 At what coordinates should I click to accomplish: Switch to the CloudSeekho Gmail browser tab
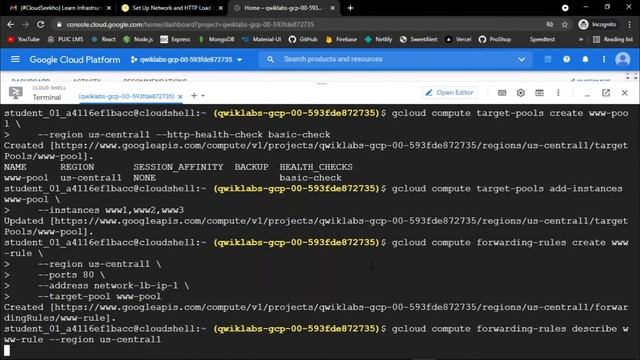pos(59,8)
